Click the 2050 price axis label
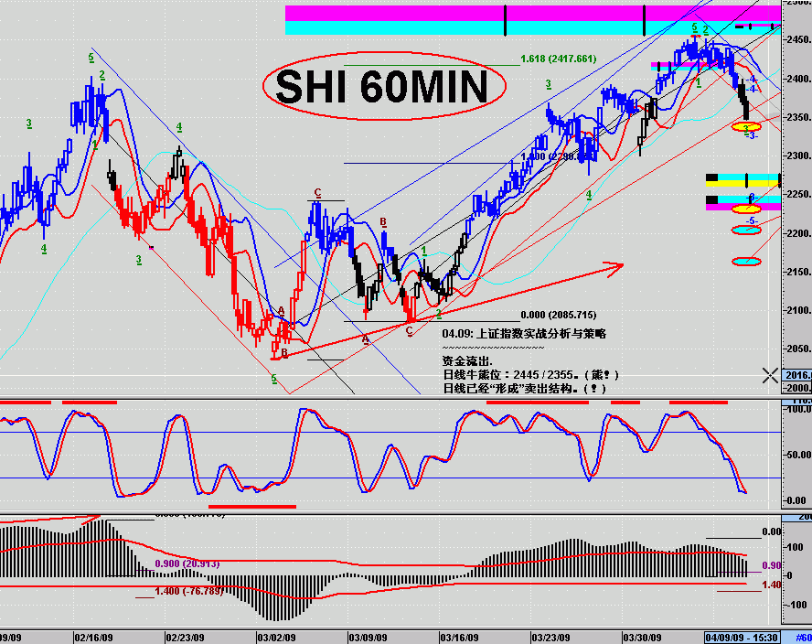This screenshot has width=812, height=644. 798,349
